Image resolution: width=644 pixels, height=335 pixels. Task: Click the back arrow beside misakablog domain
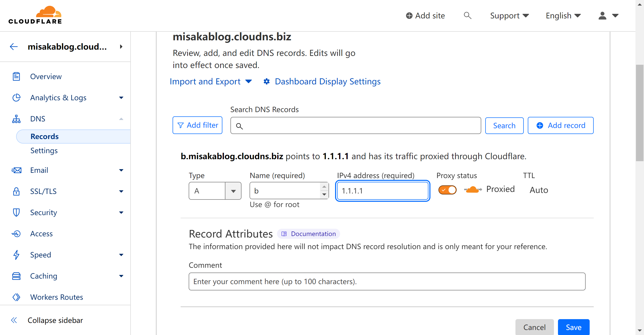14,47
